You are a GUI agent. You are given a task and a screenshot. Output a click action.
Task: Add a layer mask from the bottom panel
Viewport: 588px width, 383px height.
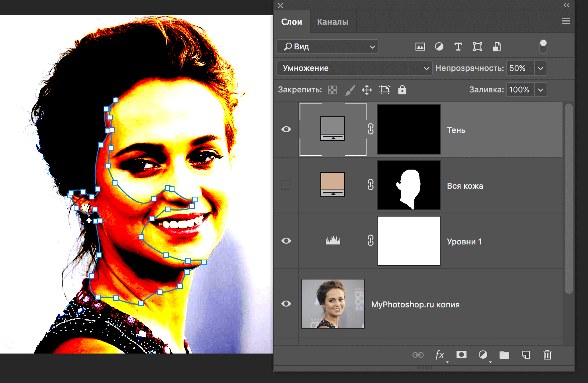click(x=461, y=355)
